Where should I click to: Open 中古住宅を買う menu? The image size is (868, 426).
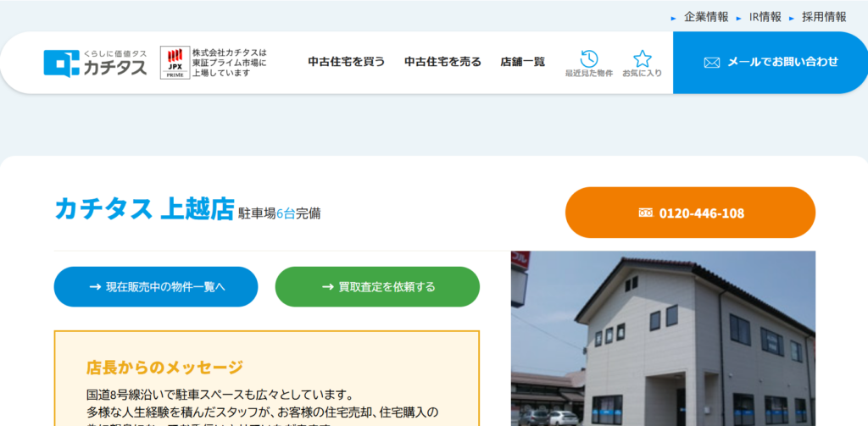[347, 62]
